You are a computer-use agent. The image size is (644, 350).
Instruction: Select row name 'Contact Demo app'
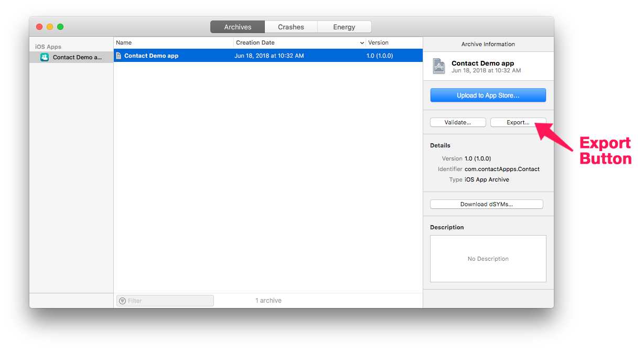(151, 56)
